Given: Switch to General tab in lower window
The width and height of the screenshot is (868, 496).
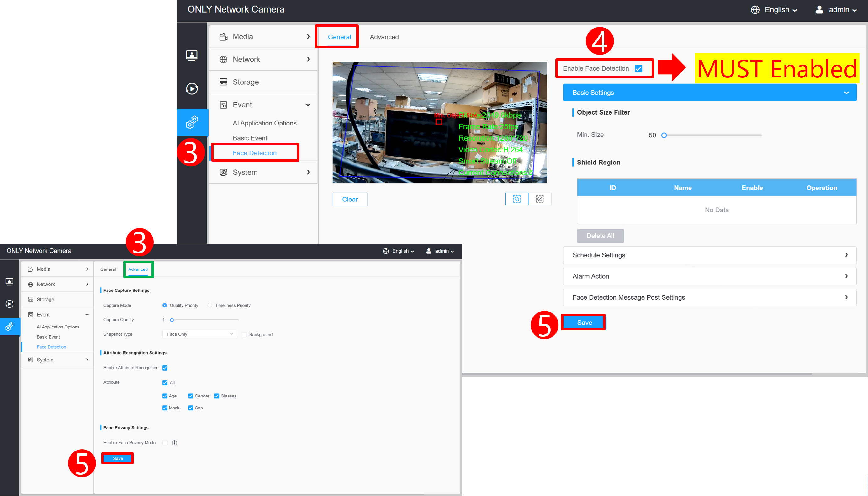Looking at the screenshot, I should (x=108, y=269).
